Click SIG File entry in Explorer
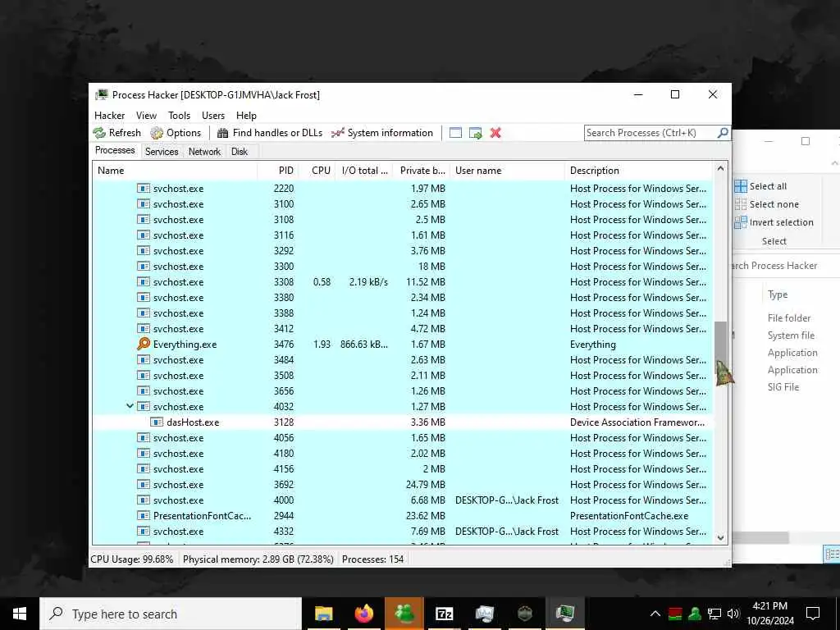 point(783,387)
